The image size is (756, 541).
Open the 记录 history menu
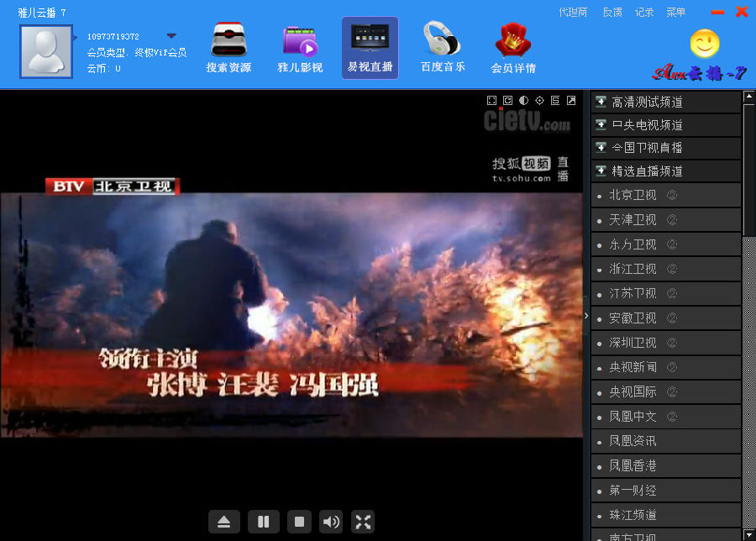click(644, 13)
